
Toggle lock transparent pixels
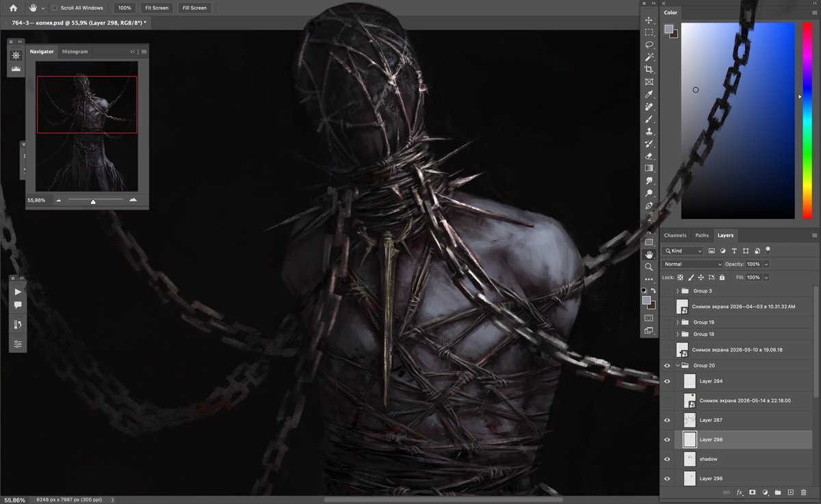click(x=680, y=277)
